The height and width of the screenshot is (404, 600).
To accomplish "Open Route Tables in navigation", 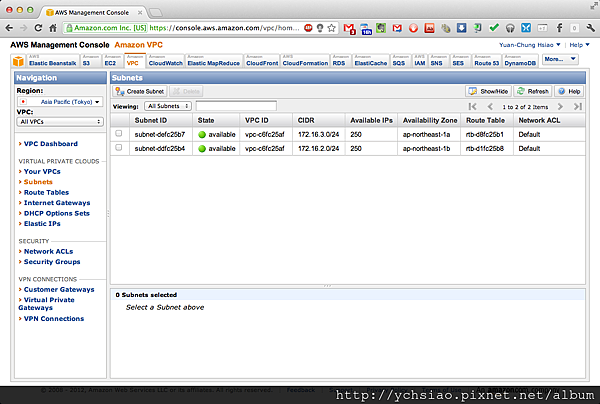I will click(46, 192).
